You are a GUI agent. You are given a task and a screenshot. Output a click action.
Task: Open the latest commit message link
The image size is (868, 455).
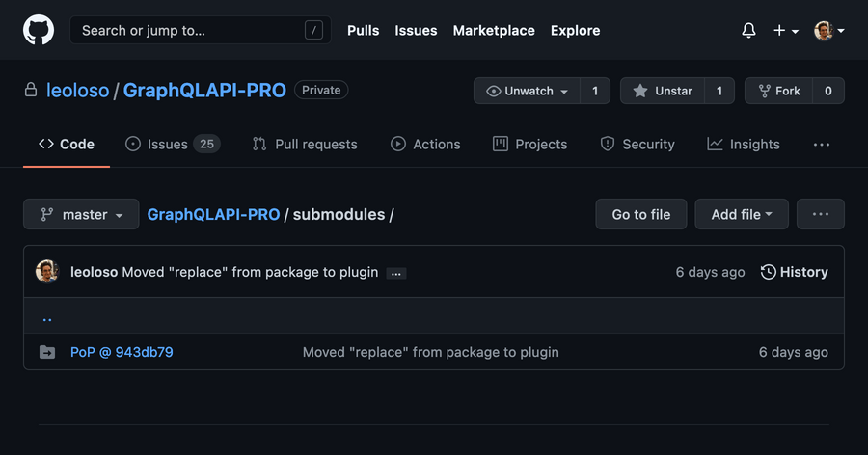coord(250,272)
